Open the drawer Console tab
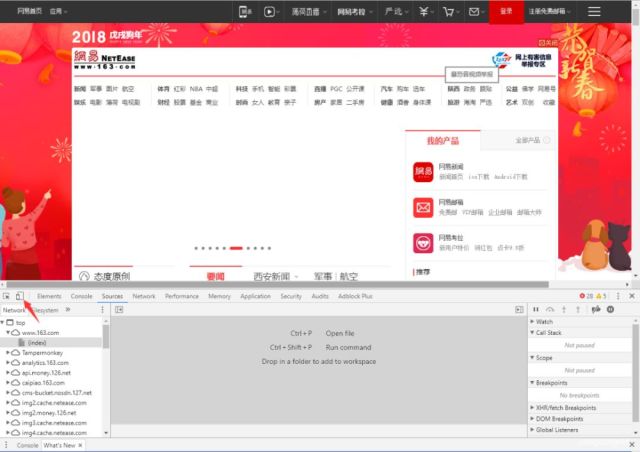640x452 pixels. click(27, 445)
